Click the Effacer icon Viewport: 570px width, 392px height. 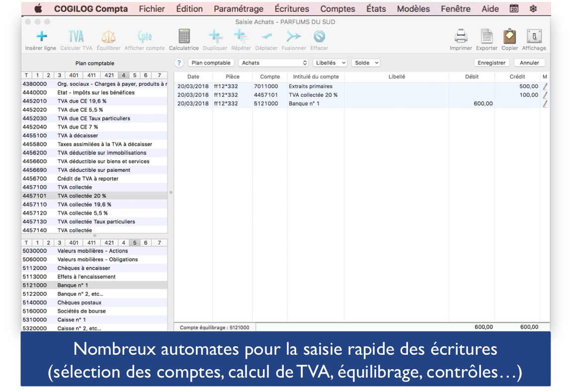point(319,36)
